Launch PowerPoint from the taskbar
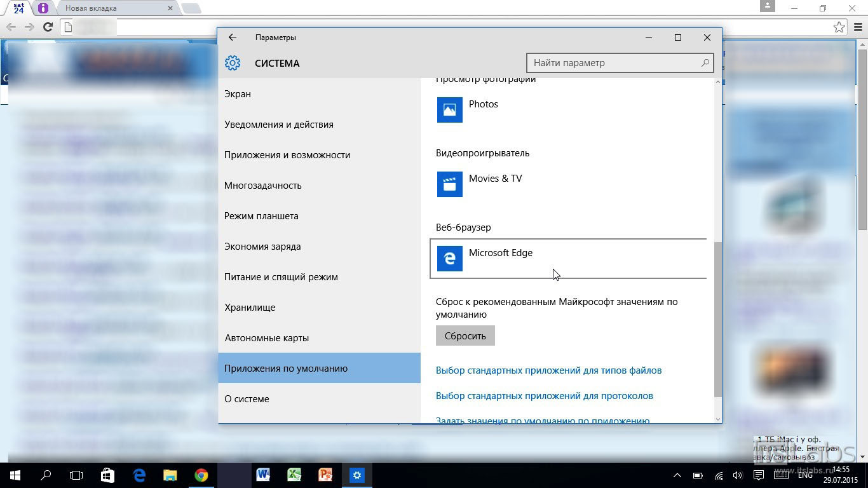This screenshot has height=488, width=868. tap(325, 475)
